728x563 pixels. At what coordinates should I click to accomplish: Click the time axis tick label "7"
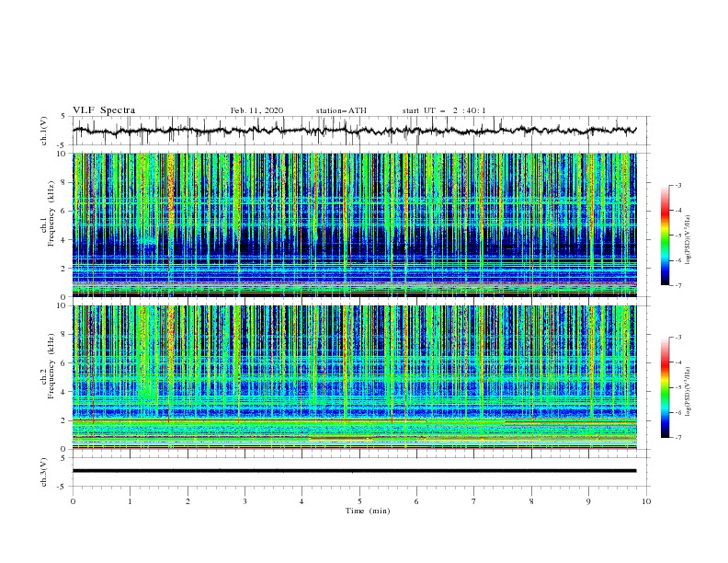point(474,501)
